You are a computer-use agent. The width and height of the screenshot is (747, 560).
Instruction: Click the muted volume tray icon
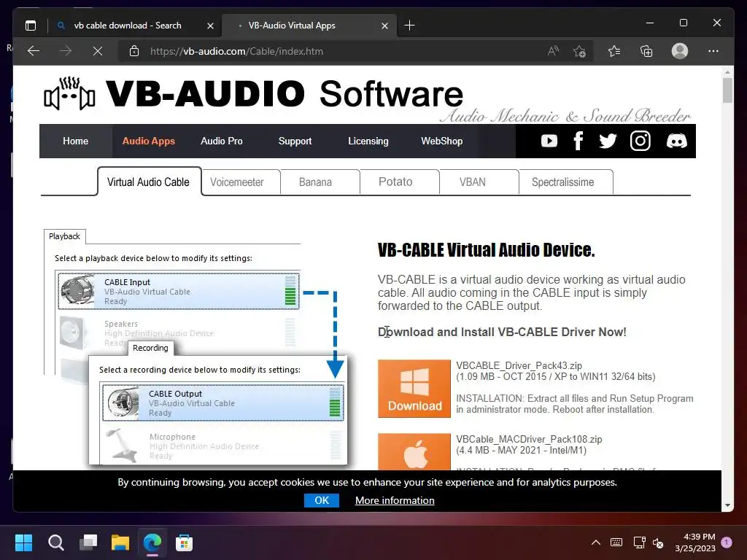658,542
